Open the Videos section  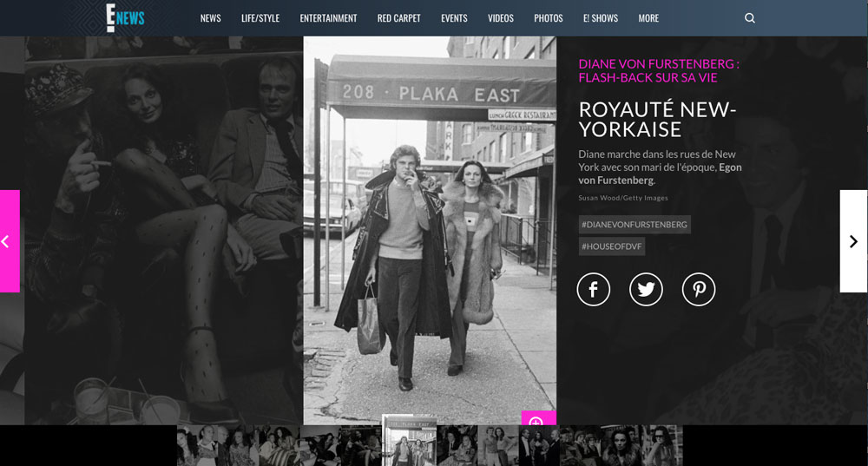(x=501, y=18)
